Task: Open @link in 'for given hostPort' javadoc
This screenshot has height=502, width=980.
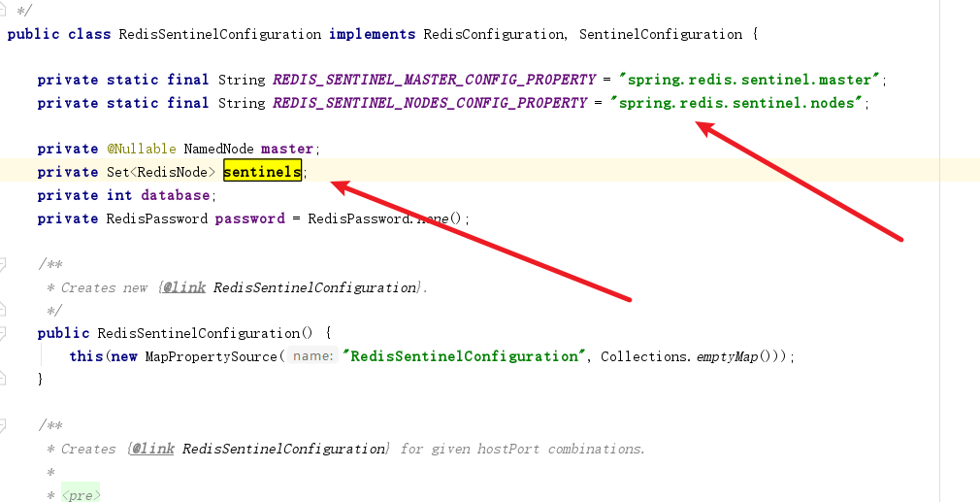Action: pos(152,449)
